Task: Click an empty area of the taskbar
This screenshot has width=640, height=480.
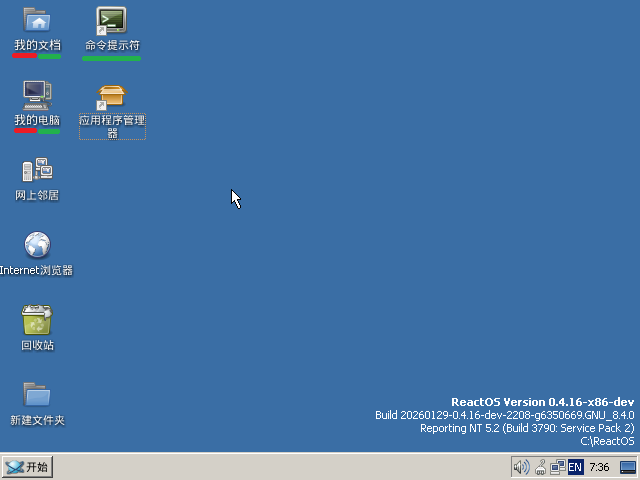Action: pos(280,467)
